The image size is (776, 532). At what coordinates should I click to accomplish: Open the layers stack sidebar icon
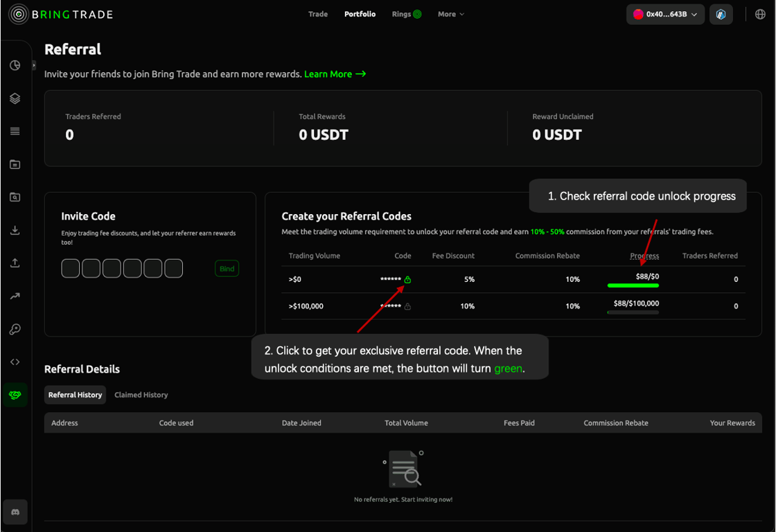tap(15, 98)
